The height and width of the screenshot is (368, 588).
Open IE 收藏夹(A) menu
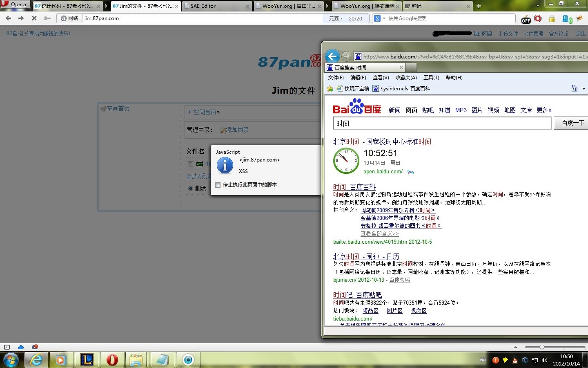(406, 78)
